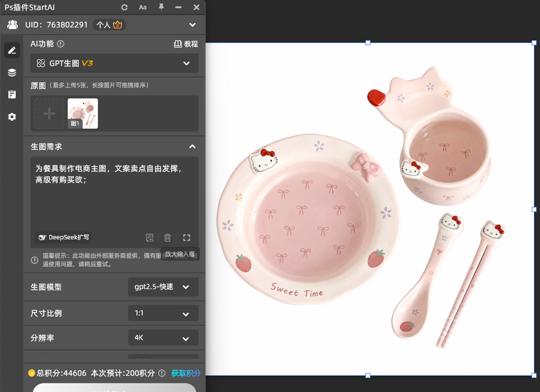540x392 pixels.
Task: Open the 分辨率 4K dropdown
Action: click(163, 338)
